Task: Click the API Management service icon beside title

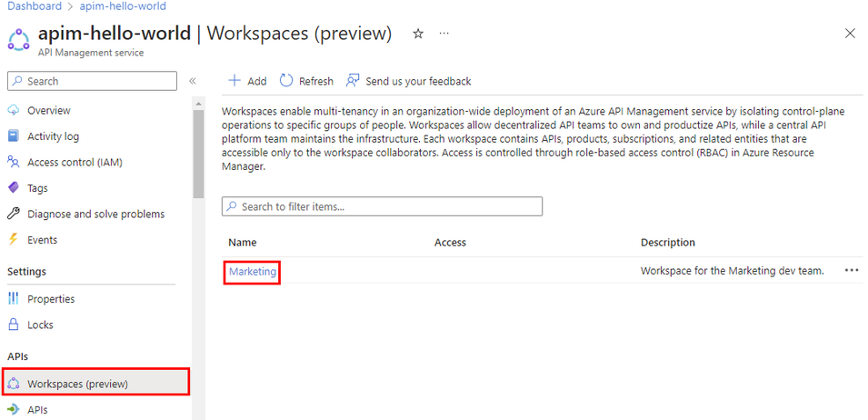Action: click(x=19, y=40)
